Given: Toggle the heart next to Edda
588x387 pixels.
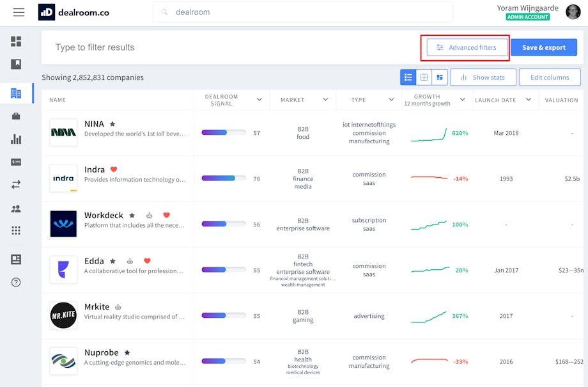Looking at the screenshot, I should (x=147, y=261).
